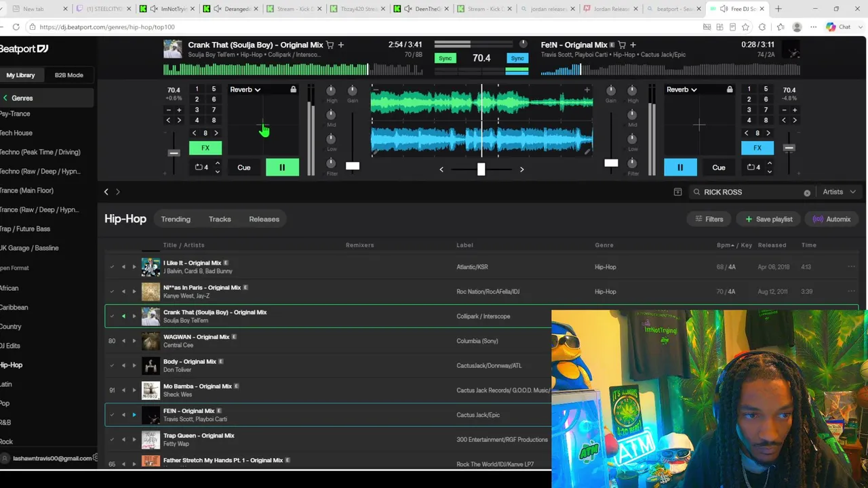The image size is (868, 488).
Task: Clear the RICK ROSS search text
Action: click(807, 192)
